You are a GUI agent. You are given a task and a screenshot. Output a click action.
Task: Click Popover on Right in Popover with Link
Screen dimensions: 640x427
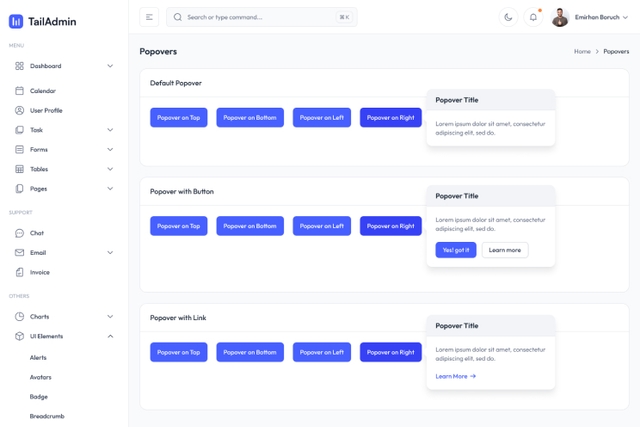point(391,352)
